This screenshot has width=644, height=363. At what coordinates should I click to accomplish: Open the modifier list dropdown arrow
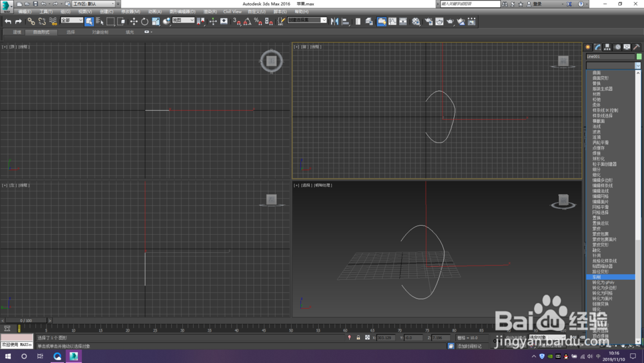coord(638,66)
